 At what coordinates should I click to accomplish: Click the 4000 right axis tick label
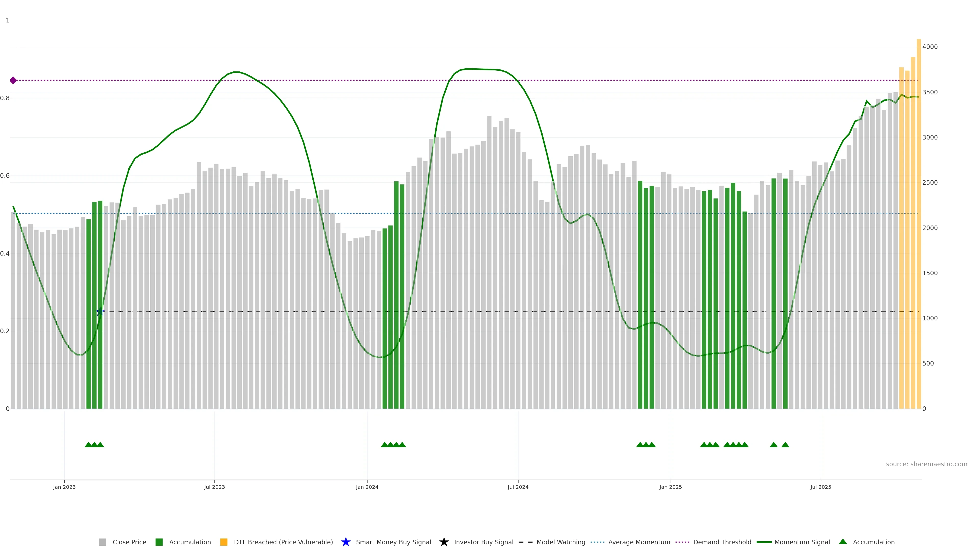pos(930,47)
